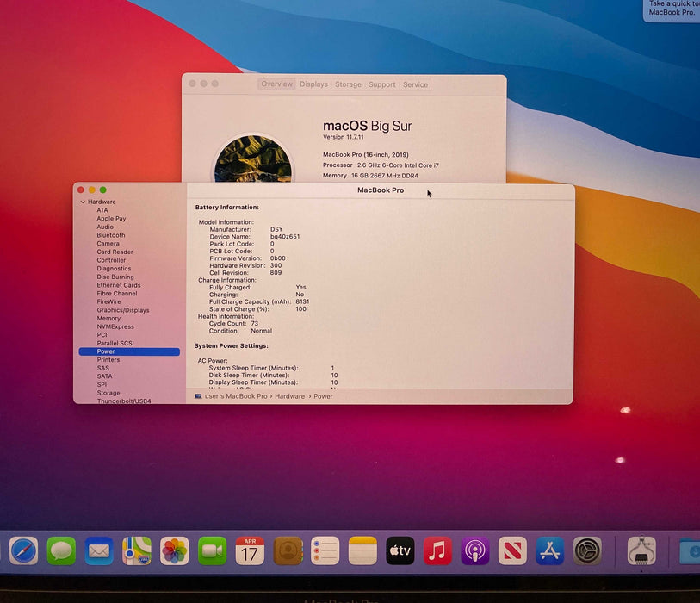The height and width of the screenshot is (603, 700).
Task: Select ATA in hardware list
Action: (x=102, y=210)
